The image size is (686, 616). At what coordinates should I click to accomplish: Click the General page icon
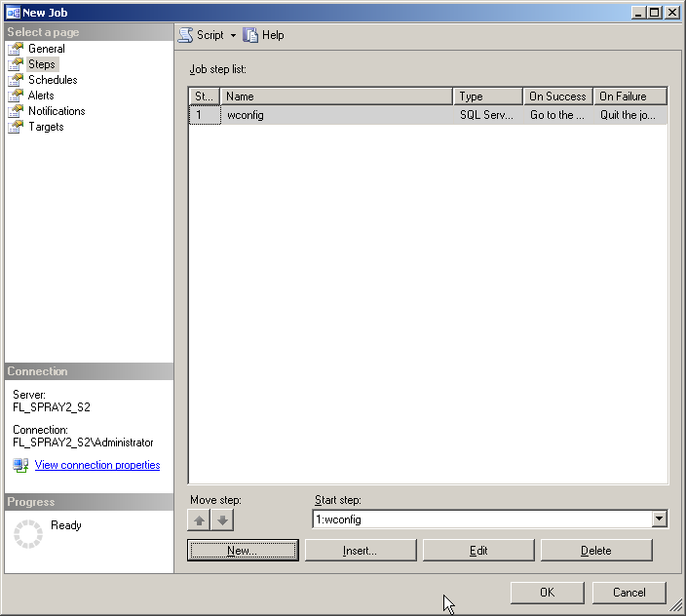[x=16, y=49]
